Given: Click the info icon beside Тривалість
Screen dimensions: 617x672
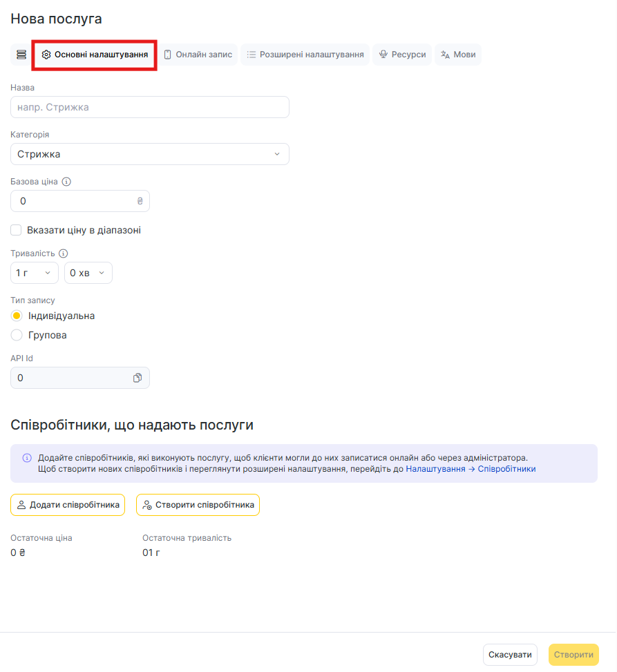Looking at the screenshot, I should click(x=64, y=253).
